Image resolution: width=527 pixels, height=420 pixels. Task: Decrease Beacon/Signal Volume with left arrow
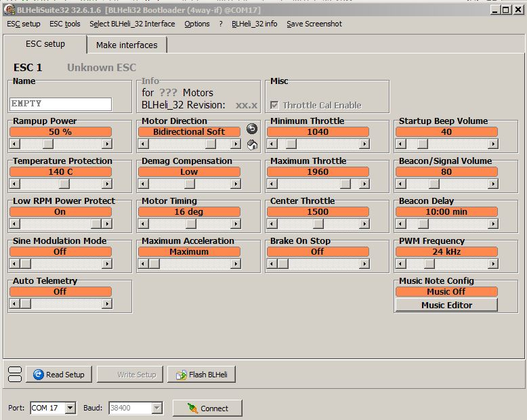pyautogui.click(x=400, y=184)
